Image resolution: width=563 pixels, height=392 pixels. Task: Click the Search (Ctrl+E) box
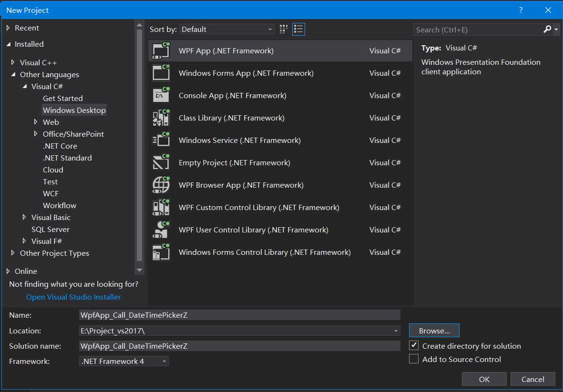478,30
